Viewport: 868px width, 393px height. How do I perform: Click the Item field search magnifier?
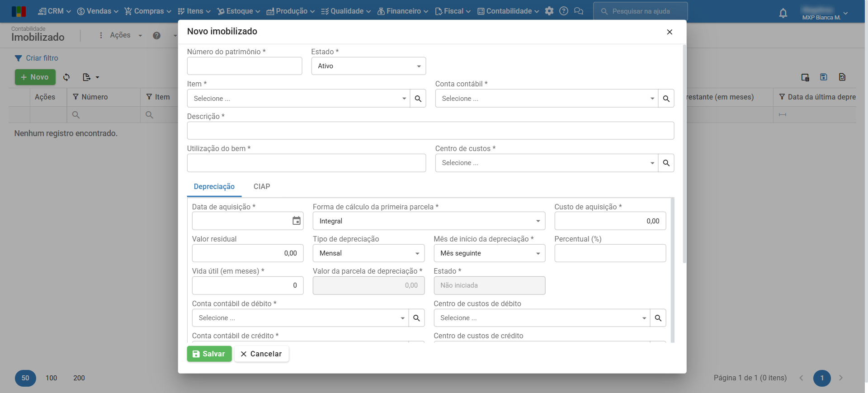point(418,99)
